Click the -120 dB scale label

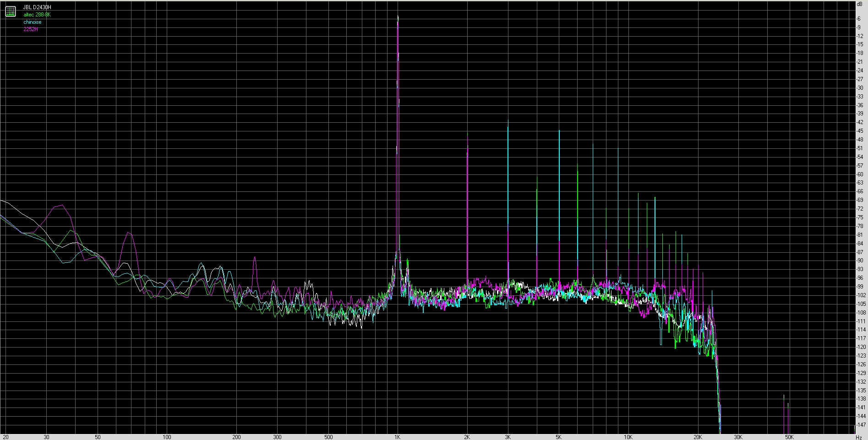click(861, 347)
